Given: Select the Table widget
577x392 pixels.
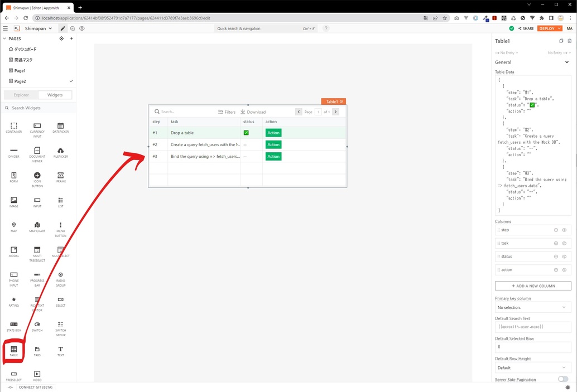Looking at the screenshot, I should [x=13, y=351].
